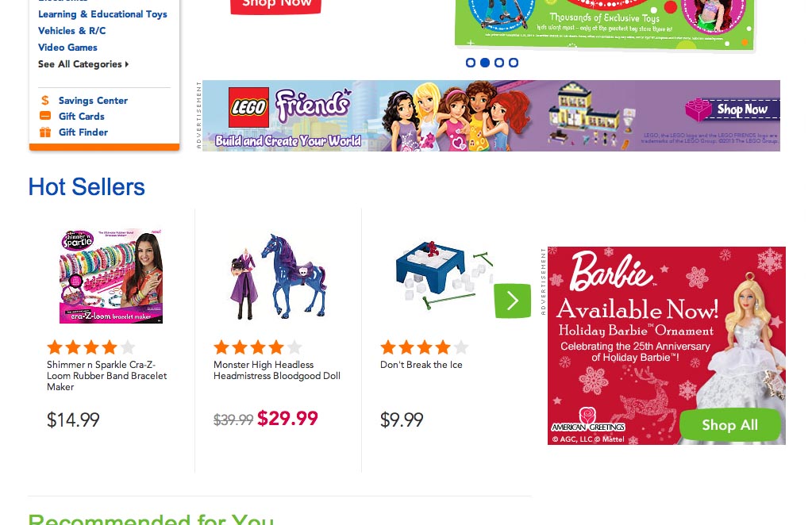The image size is (812, 525).
Task: Click the green next arrow in Hot Sellers
Action: (512, 301)
